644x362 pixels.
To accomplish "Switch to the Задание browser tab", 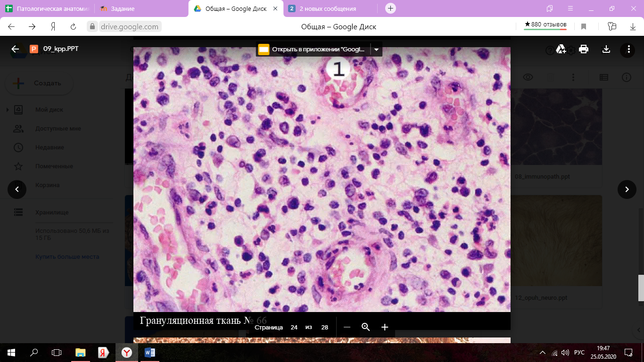I will [x=141, y=8].
